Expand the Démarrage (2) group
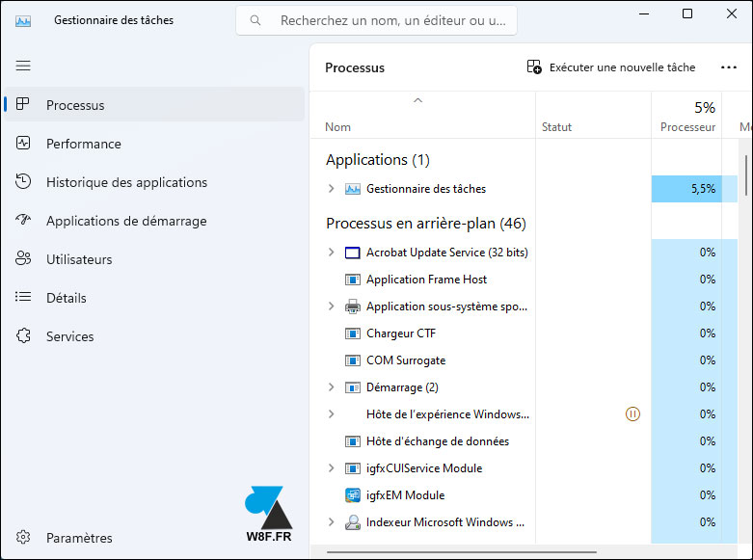 tap(331, 387)
